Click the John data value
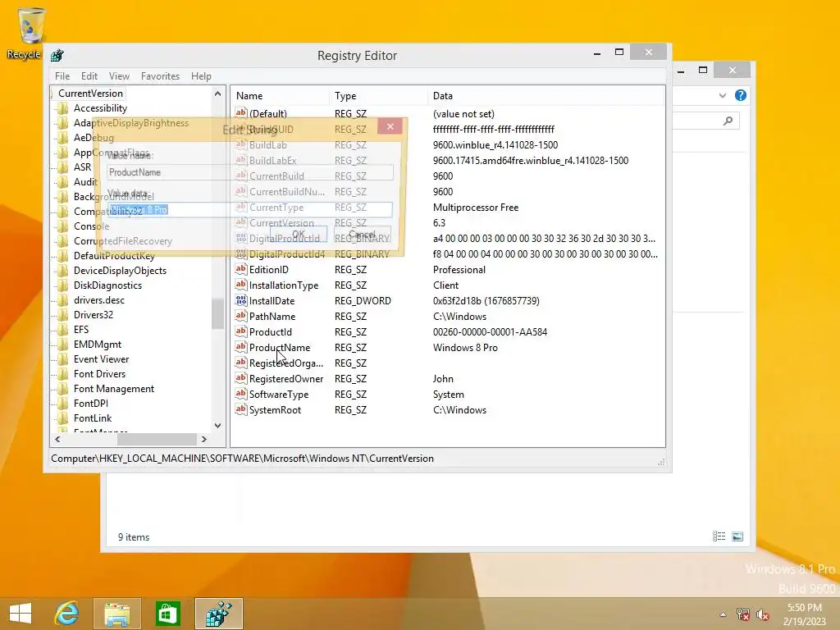Viewport: 840px width, 630px height. pos(443,379)
